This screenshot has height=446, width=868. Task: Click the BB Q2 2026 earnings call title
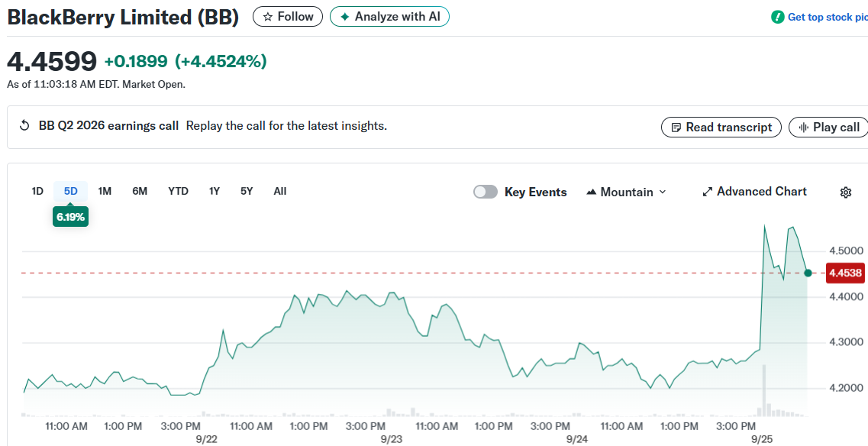tap(108, 126)
